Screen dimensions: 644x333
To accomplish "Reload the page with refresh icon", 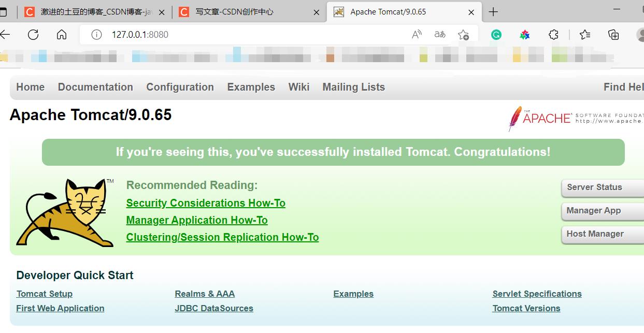I will 33,35.
